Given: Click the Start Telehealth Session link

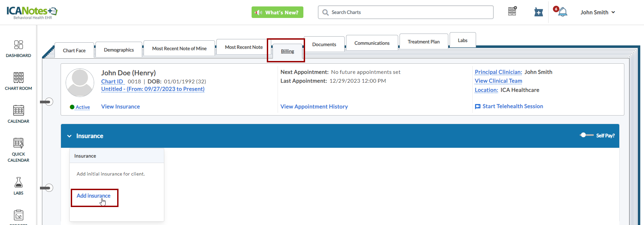Looking at the screenshot, I should point(512,106).
